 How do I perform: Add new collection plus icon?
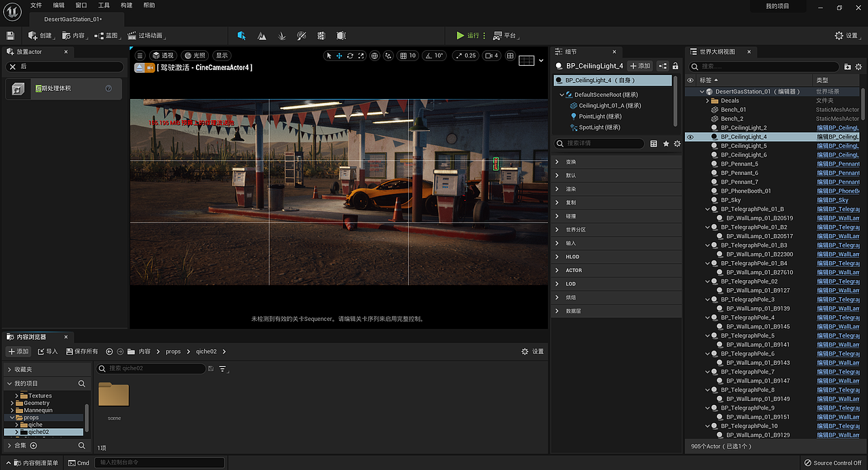(33, 446)
